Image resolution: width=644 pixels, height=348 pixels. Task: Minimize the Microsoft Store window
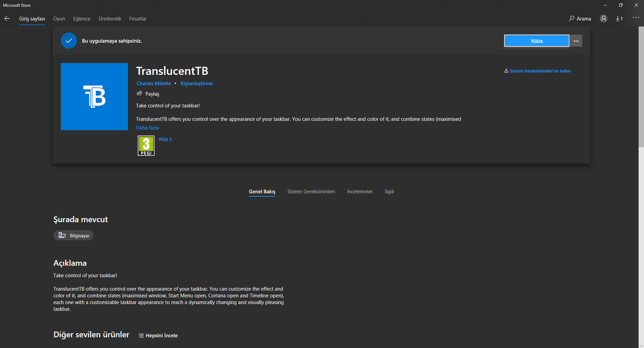[605, 5]
